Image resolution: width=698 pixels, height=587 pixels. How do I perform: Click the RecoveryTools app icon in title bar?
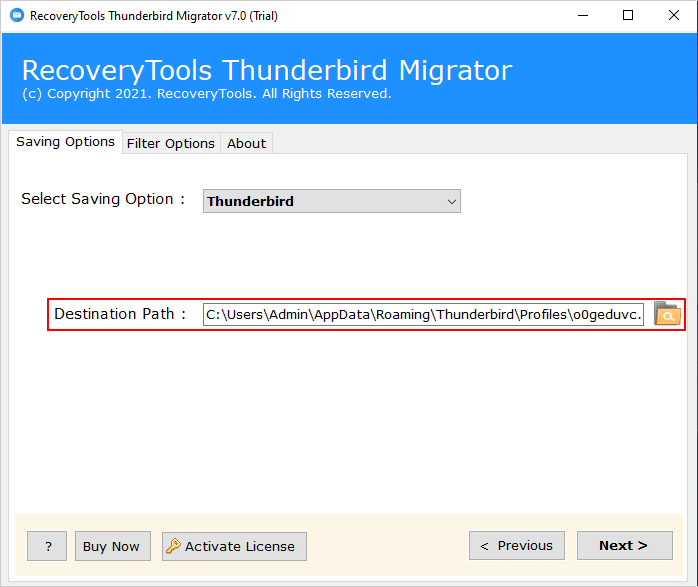17,15
